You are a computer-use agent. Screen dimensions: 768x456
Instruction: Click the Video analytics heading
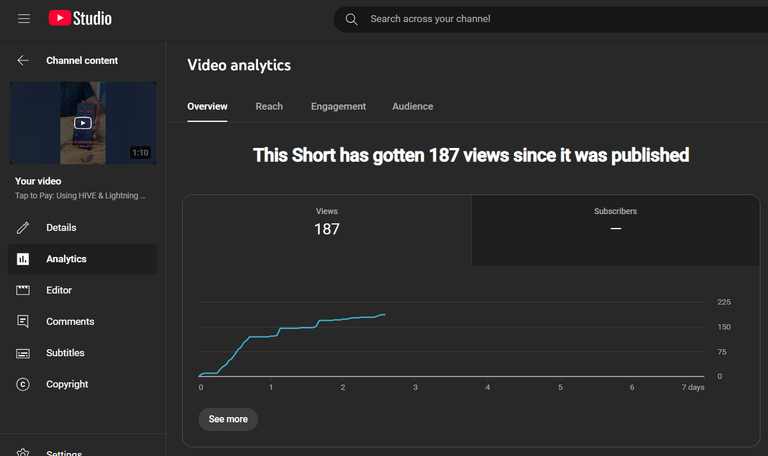tap(239, 65)
